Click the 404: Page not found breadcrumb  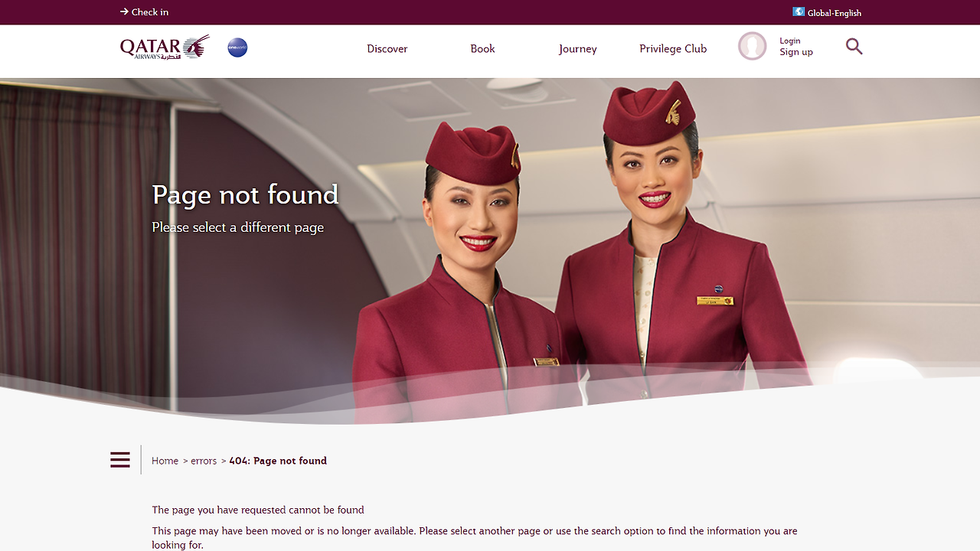coord(278,461)
